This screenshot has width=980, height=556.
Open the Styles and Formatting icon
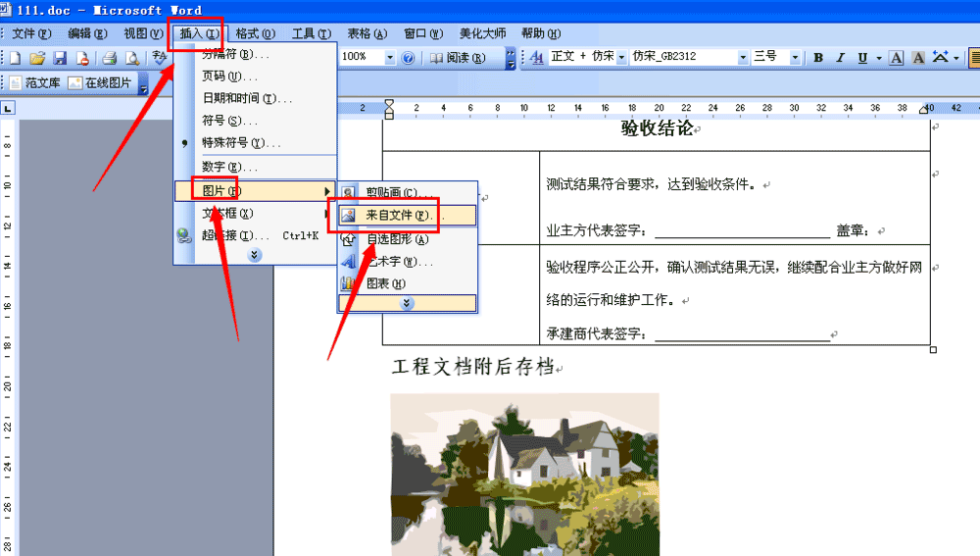(536, 58)
